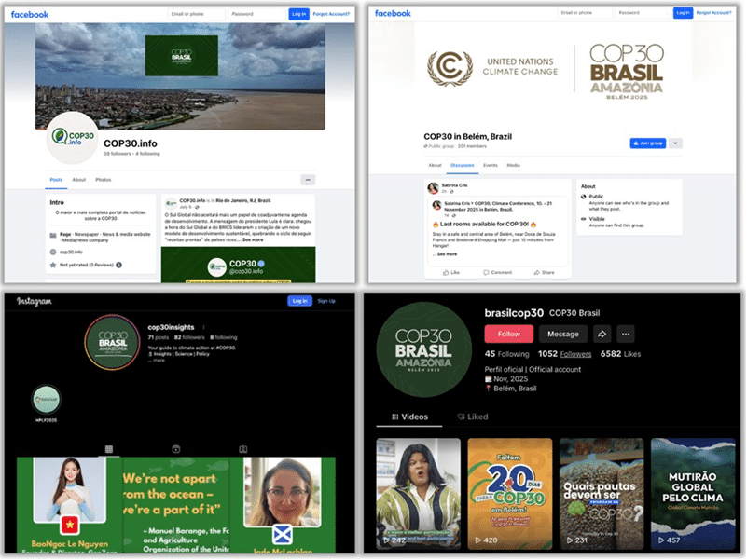The height and width of the screenshot is (560, 747).
Task: Click the TikTok share arrow icon
Action: [x=602, y=334]
